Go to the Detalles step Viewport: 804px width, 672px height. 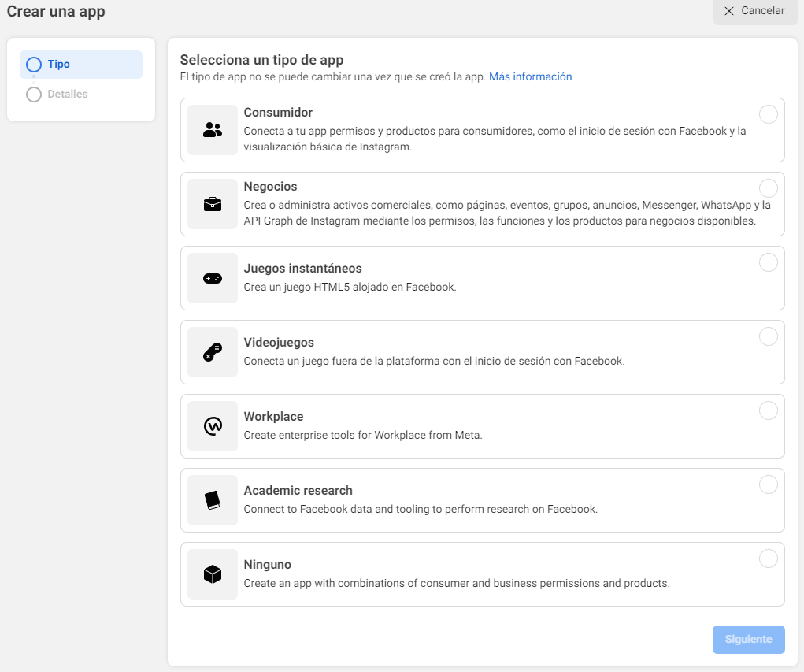coord(67,95)
